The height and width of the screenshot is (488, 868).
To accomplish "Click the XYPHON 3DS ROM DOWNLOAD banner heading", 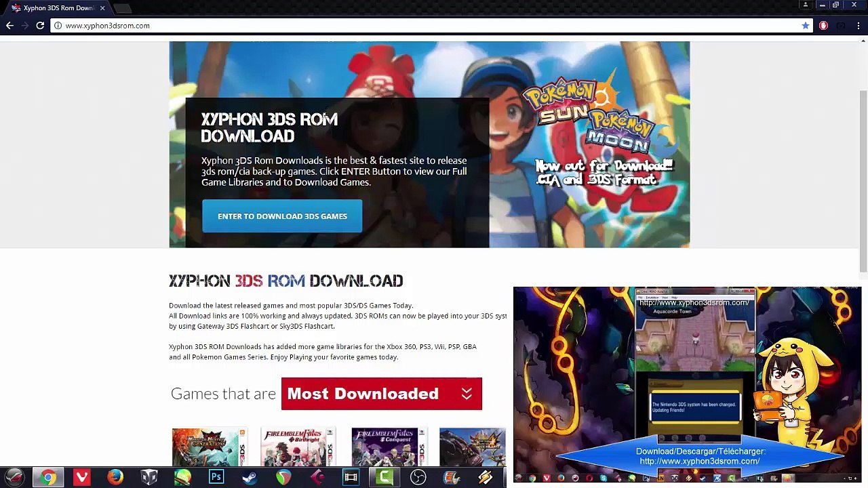I will click(269, 127).
